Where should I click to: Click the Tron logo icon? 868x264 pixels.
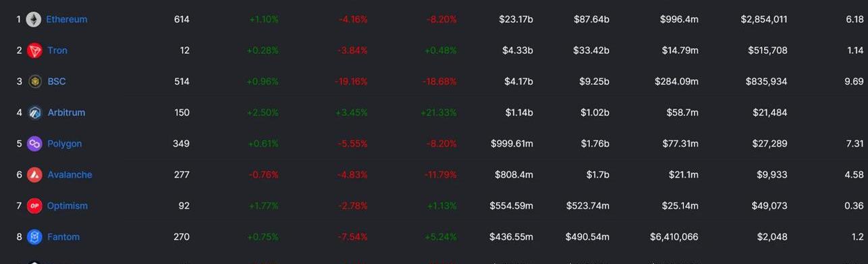[x=34, y=51]
